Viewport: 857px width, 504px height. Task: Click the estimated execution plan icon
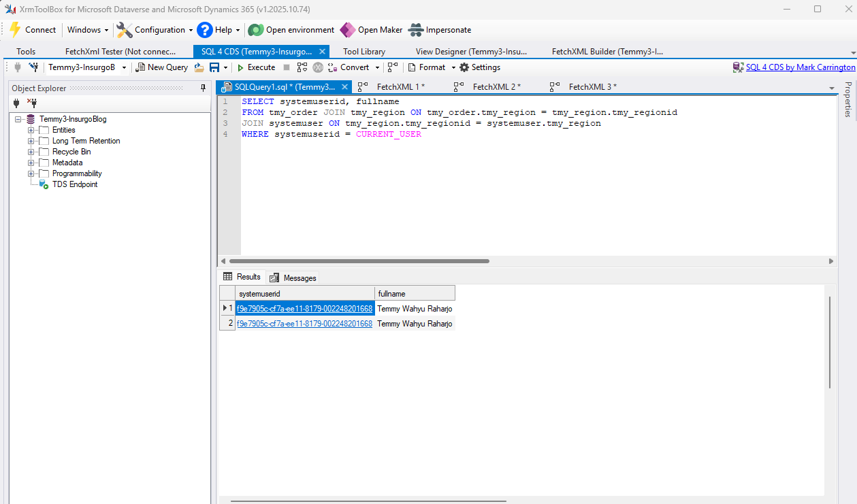tap(302, 67)
